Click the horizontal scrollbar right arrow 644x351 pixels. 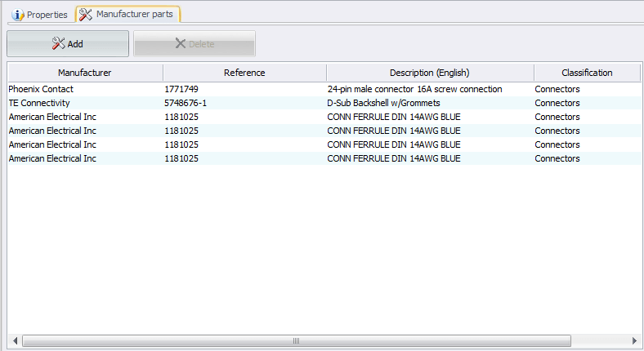point(634,340)
